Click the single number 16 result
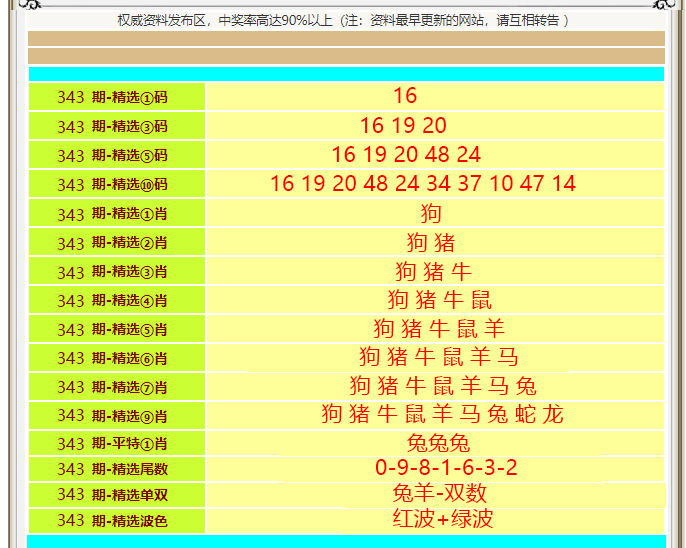The width and height of the screenshot is (686, 548). pos(405,96)
